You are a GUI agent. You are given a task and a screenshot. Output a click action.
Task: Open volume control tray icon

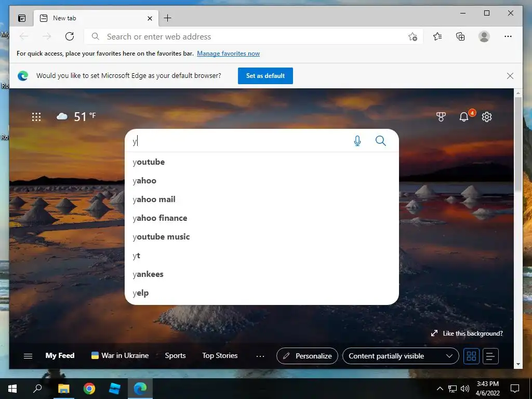click(465, 389)
